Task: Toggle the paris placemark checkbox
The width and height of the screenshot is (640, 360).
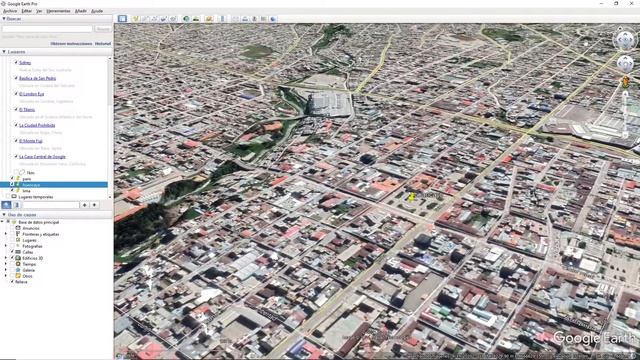Action: click(12, 179)
